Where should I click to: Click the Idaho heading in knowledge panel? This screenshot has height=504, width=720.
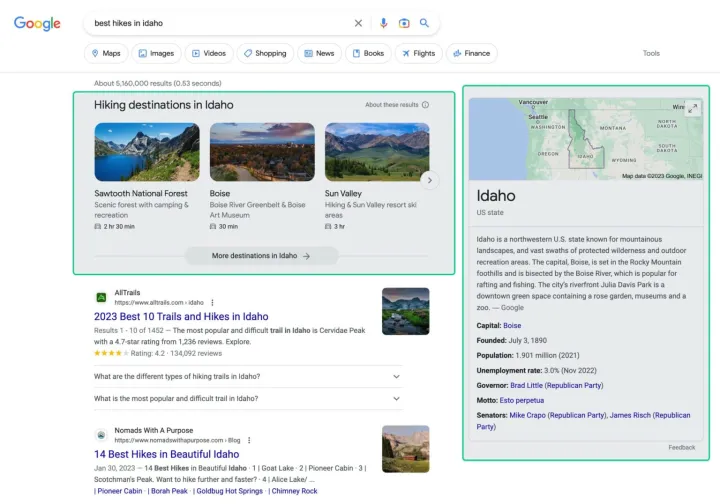496,196
